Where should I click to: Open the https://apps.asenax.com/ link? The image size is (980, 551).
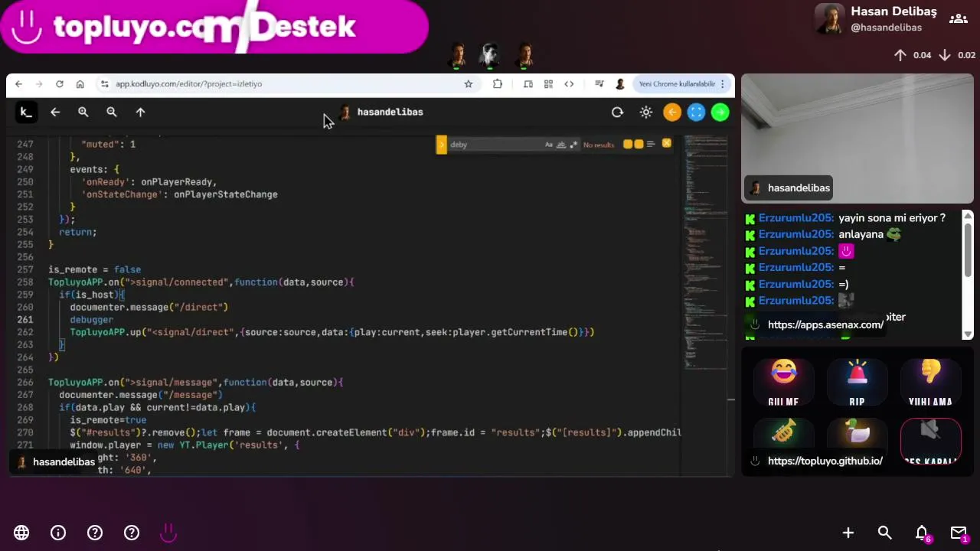point(825,325)
